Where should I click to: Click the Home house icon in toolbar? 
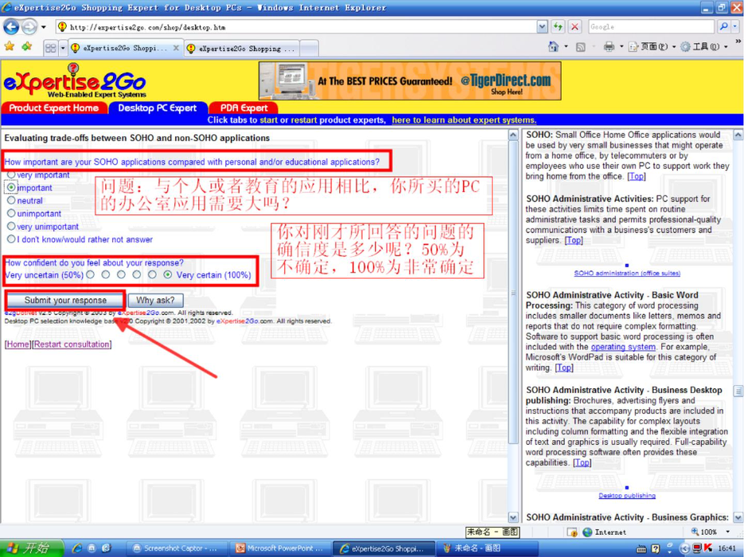[x=553, y=47]
